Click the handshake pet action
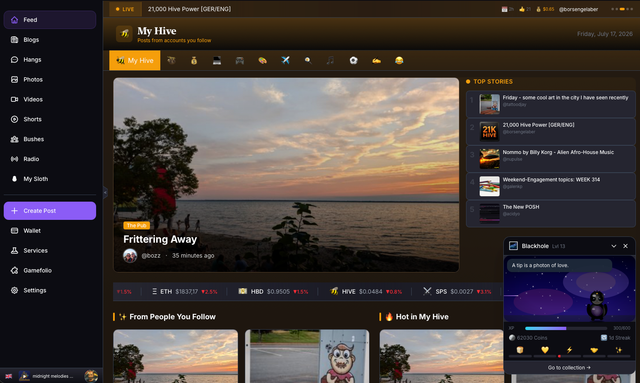Screen dimensions: 640x383 tap(594, 350)
